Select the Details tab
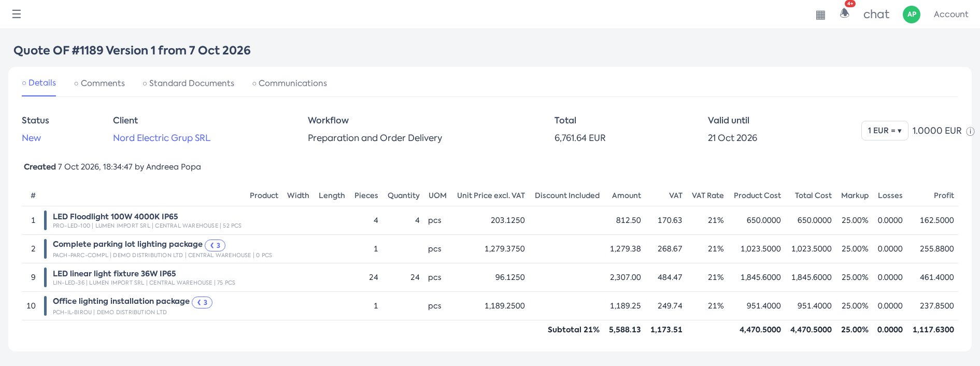Screen dimensions: 980x366 point(39,83)
